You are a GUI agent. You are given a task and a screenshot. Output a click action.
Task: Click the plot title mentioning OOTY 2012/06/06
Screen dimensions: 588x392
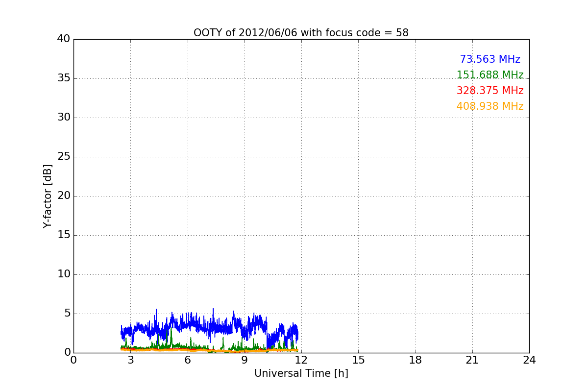tap(301, 33)
